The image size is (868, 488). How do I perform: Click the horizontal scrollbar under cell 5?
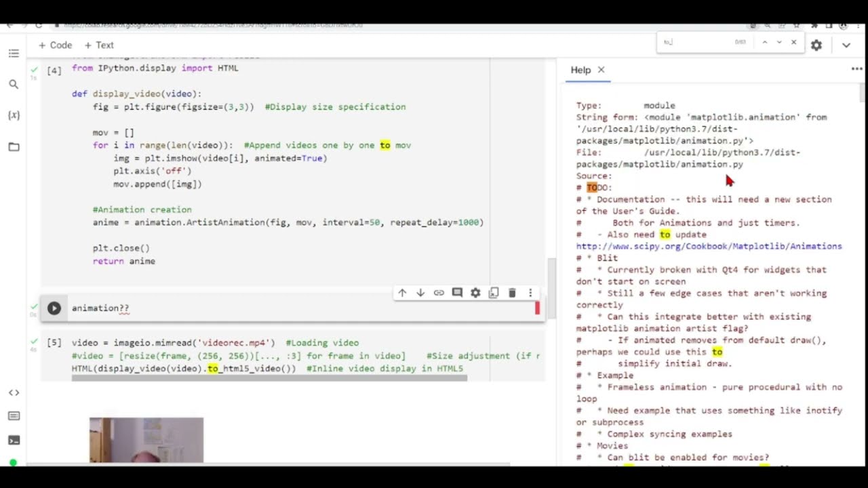click(269, 378)
